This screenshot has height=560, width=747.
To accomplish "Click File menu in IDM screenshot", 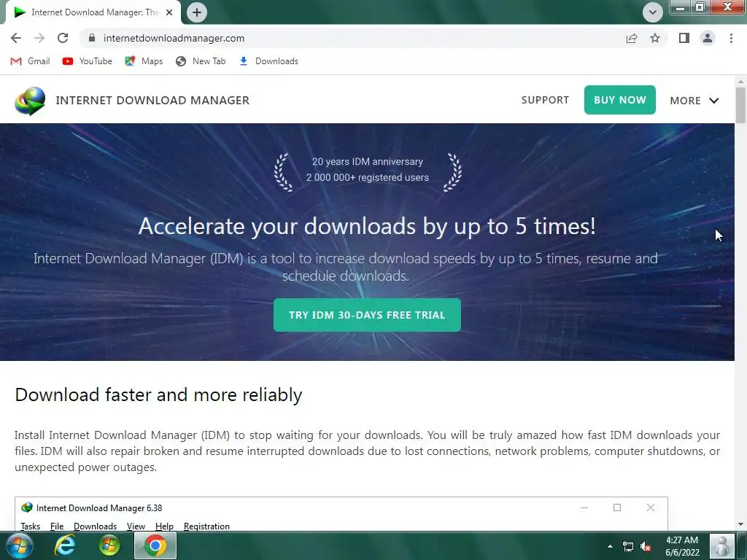I will click(57, 526).
